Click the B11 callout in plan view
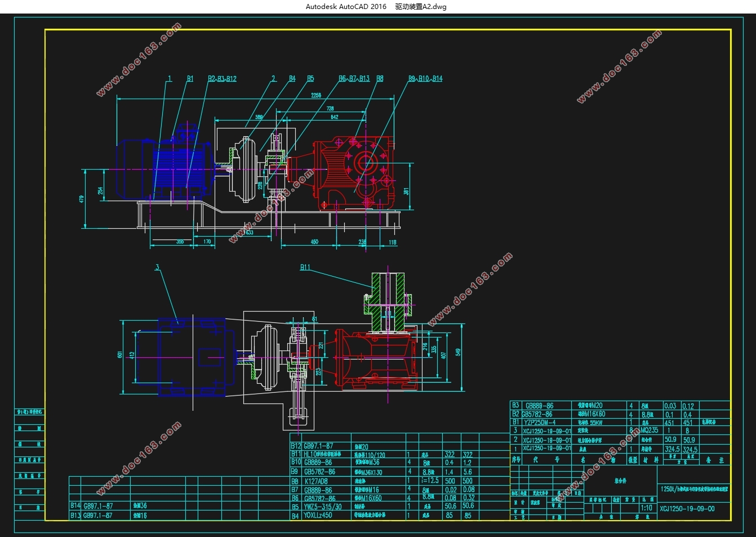Image resolution: width=756 pixels, height=537 pixels. point(305,267)
